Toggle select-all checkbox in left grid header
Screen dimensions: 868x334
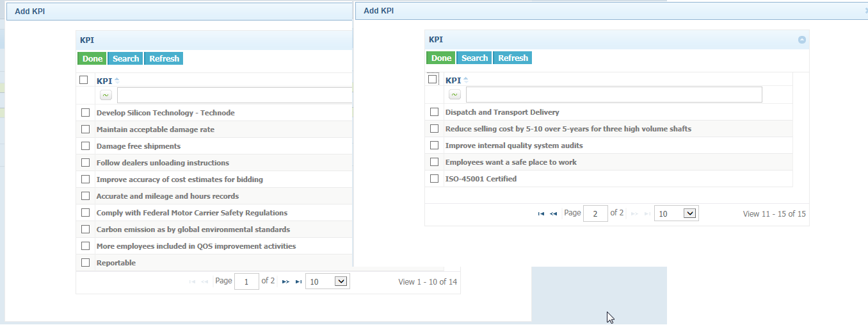(x=83, y=80)
